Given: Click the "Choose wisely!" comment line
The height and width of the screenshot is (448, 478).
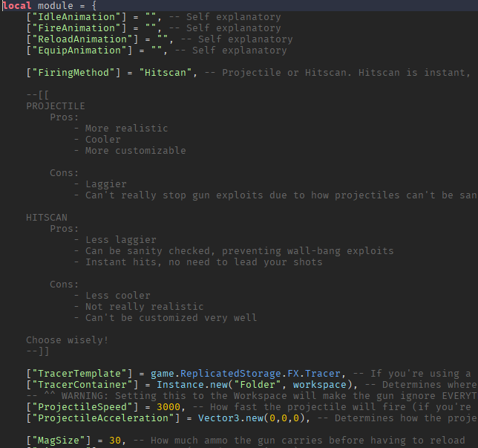Looking at the screenshot, I should [x=67, y=340].
